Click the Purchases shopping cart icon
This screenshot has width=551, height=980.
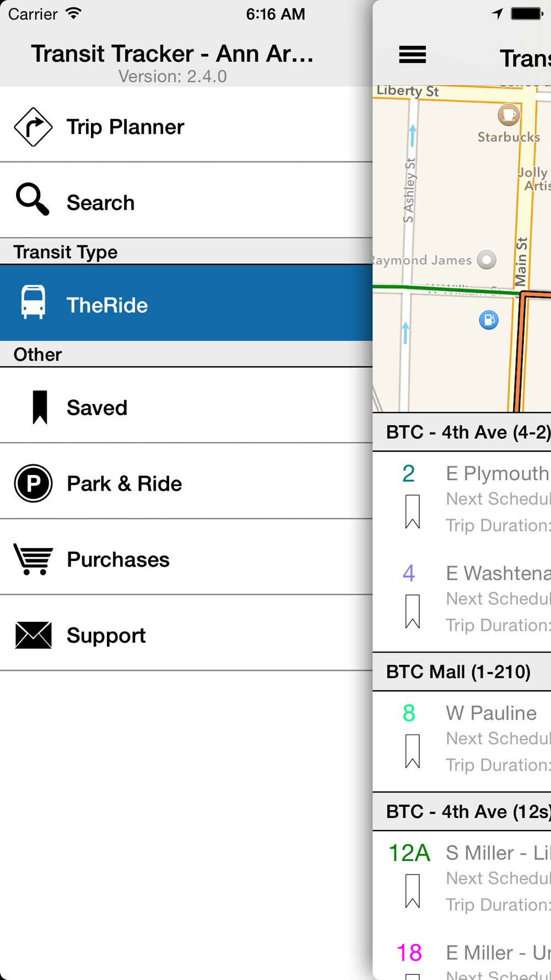(x=33, y=559)
